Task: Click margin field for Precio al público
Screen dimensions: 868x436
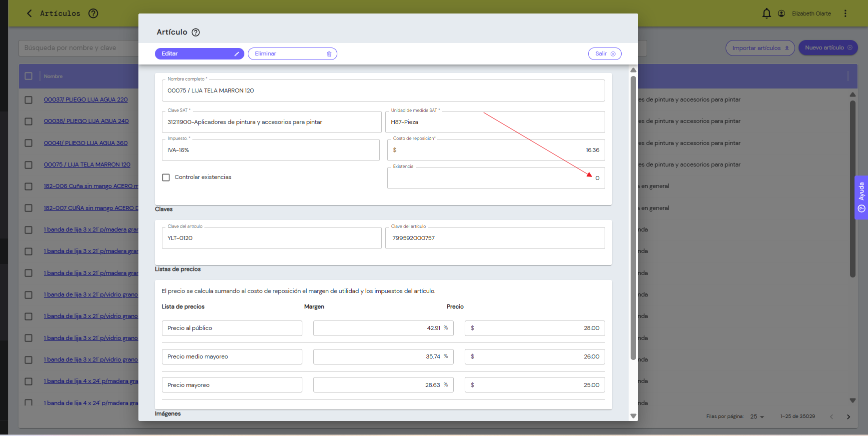Action: tap(383, 328)
